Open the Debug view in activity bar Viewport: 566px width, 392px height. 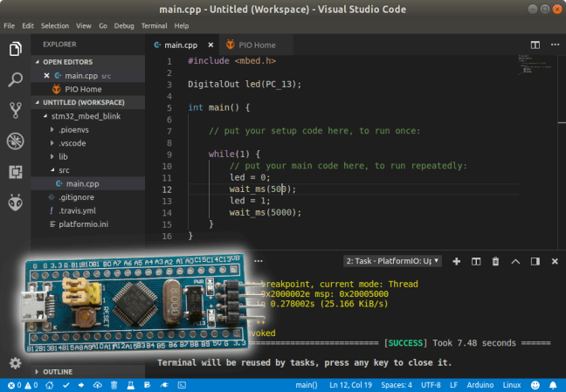pyautogui.click(x=15, y=141)
